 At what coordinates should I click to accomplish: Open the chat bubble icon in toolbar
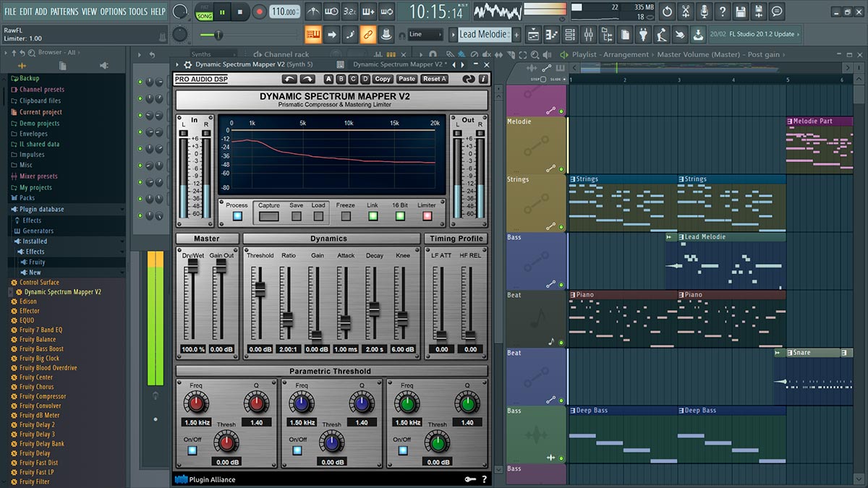(x=777, y=12)
